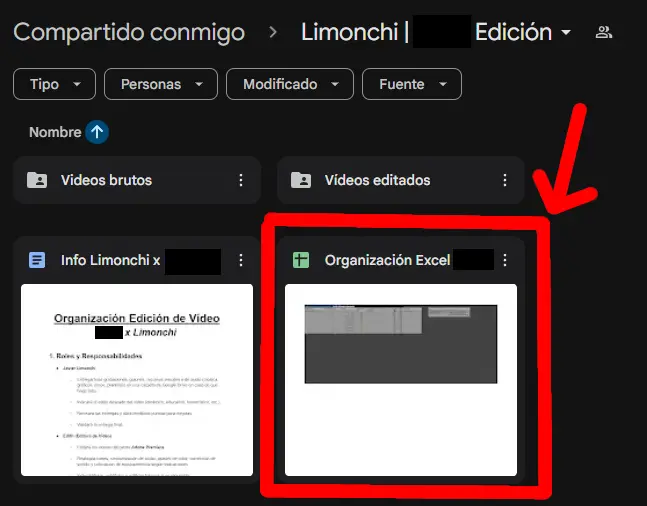Open the Organización Excel spreadsheet thumbnail
Image resolution: width=647 pixels, height=506 pixels.
point(401,380)
